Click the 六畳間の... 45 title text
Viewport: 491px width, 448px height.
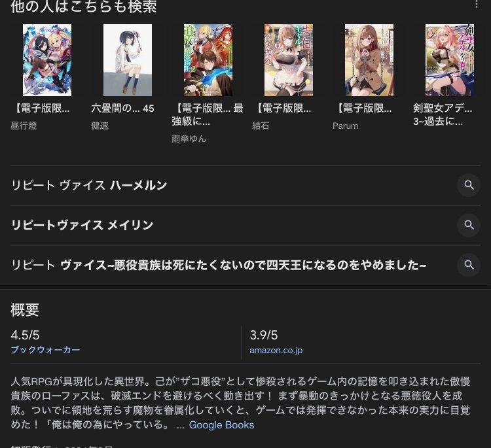122,109
